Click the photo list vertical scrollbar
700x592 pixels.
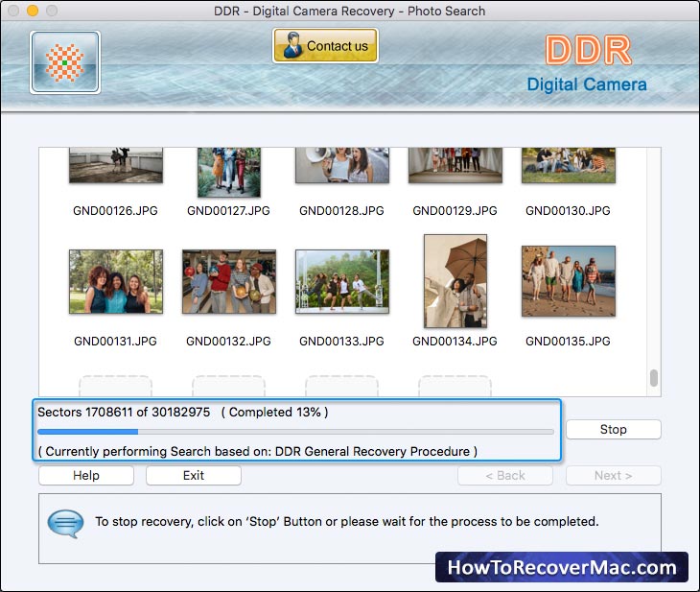click(654, 378)
